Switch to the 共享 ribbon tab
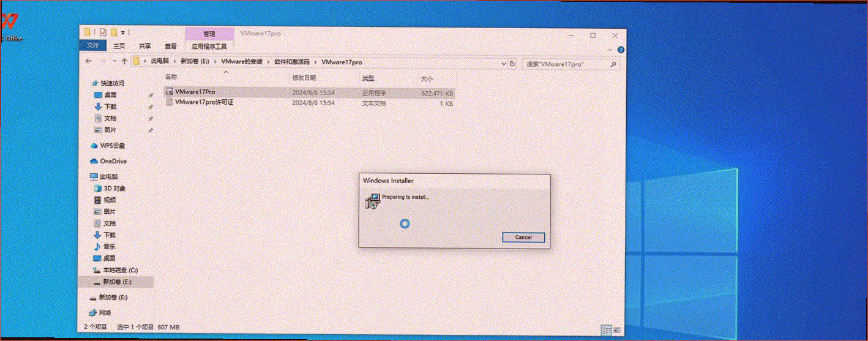 point(144,46)
